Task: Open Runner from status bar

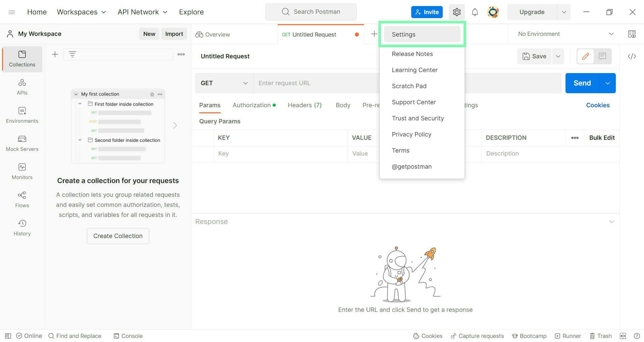Action: tap(568, 336)
